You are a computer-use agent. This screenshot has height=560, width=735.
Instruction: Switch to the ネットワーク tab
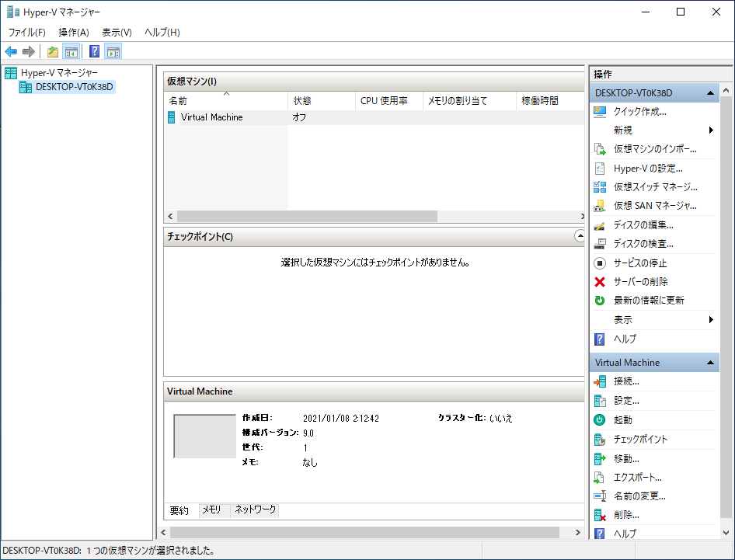[256, 510]
